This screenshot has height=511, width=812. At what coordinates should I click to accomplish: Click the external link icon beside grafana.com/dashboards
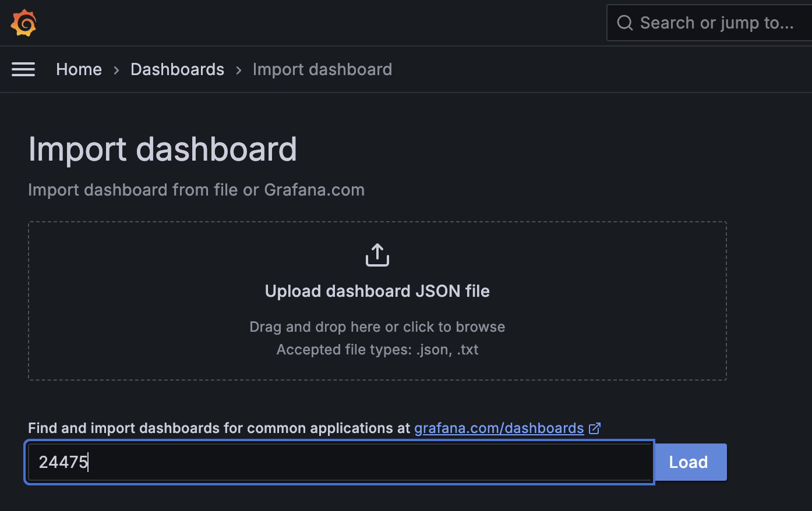[x=595, y=428]
